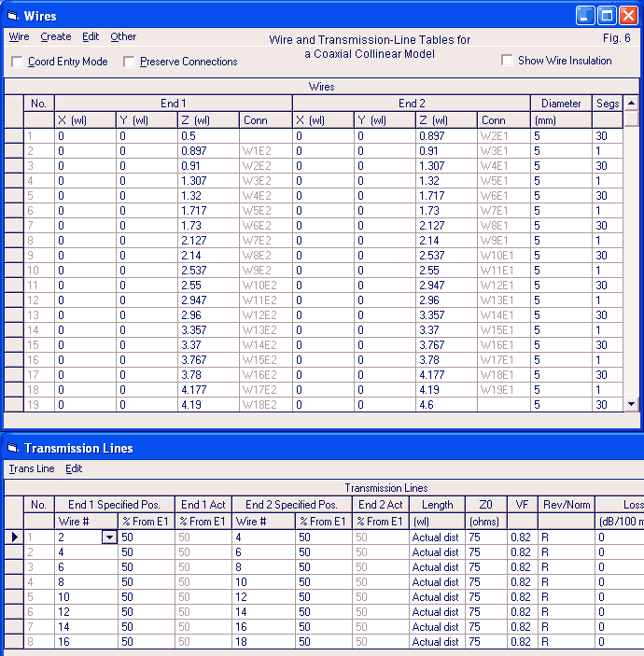Check the Show Wire Insulation option
The width and height of the screenshot is (644, 656).
(507, 61)
